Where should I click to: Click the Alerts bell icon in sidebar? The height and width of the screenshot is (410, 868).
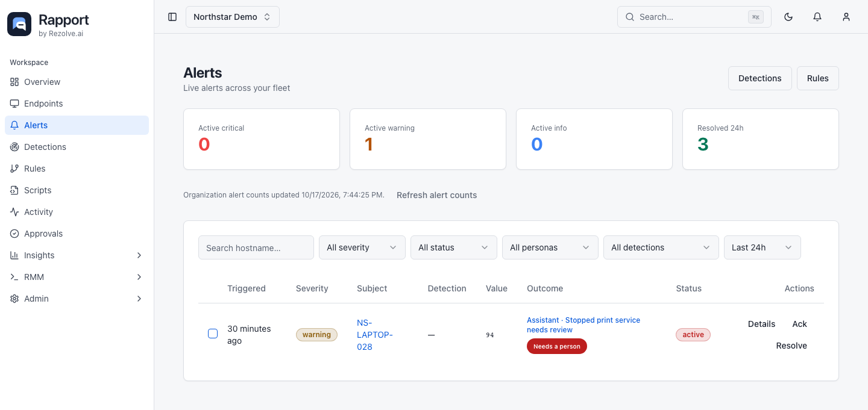pos(14,125)
